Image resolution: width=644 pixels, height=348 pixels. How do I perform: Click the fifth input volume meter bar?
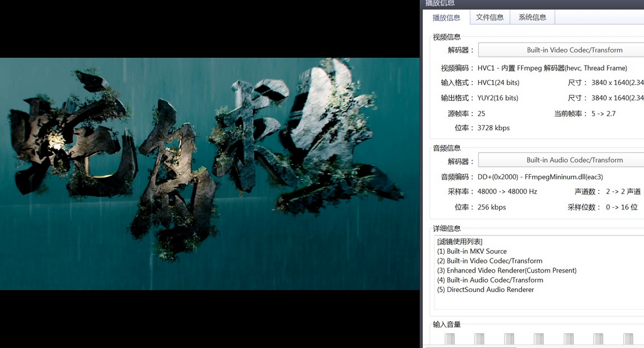click(x=568, y=339)
